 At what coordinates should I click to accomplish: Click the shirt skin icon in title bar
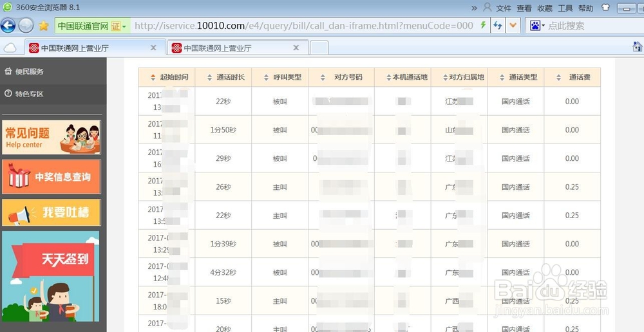coord(605,7)
